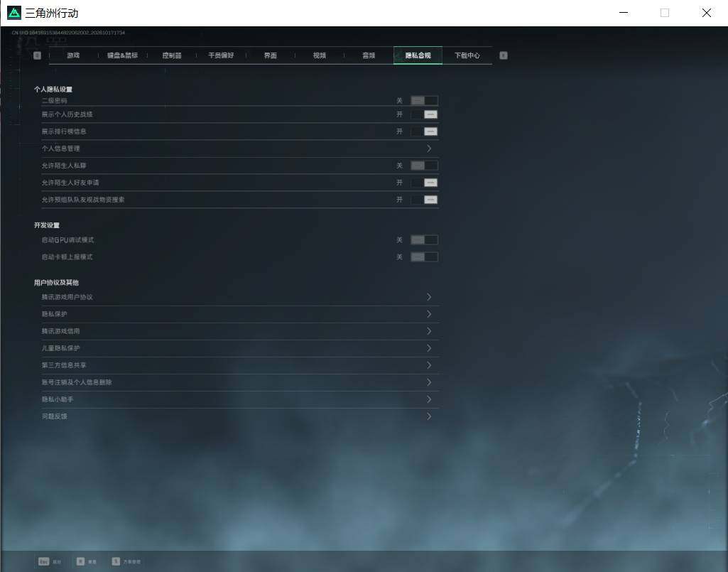Enable the 二级密码 switch
This screenshot has height=572, width=728.
[x=424, y=100]
